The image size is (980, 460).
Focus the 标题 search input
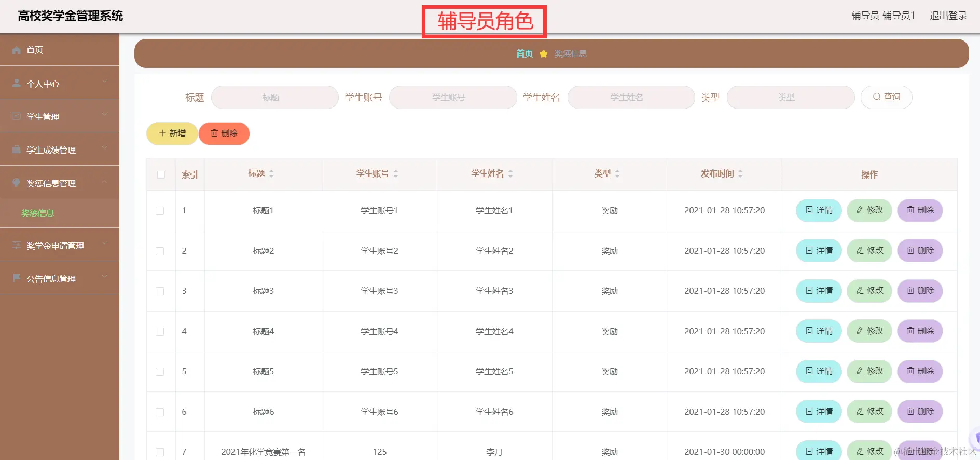click(x=275, y=97)
